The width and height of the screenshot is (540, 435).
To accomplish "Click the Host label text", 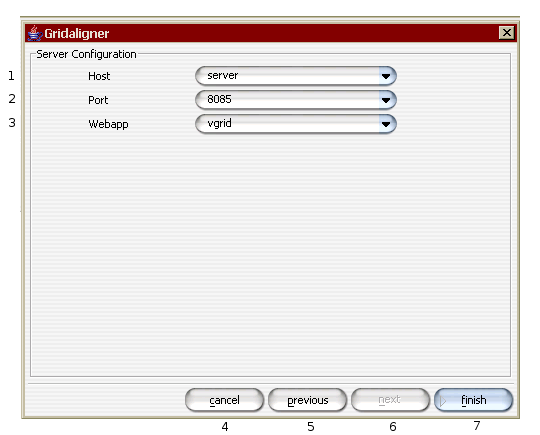I will tap(99, 76).
